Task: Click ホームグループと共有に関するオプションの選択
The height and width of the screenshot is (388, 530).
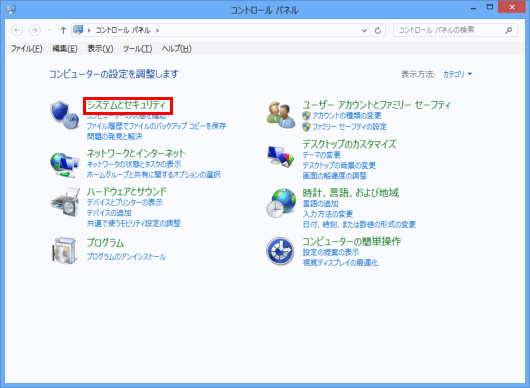Action: pyautogui.click(x=154, y=175)
